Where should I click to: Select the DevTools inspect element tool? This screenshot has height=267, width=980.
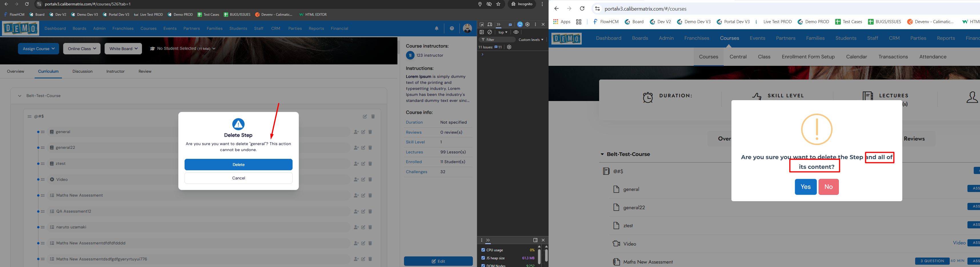[x=482, y=24]
